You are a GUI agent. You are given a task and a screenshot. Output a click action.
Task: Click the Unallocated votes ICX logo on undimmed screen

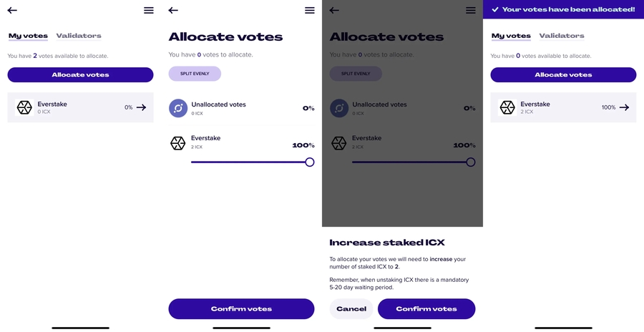[x=178, y=108]
